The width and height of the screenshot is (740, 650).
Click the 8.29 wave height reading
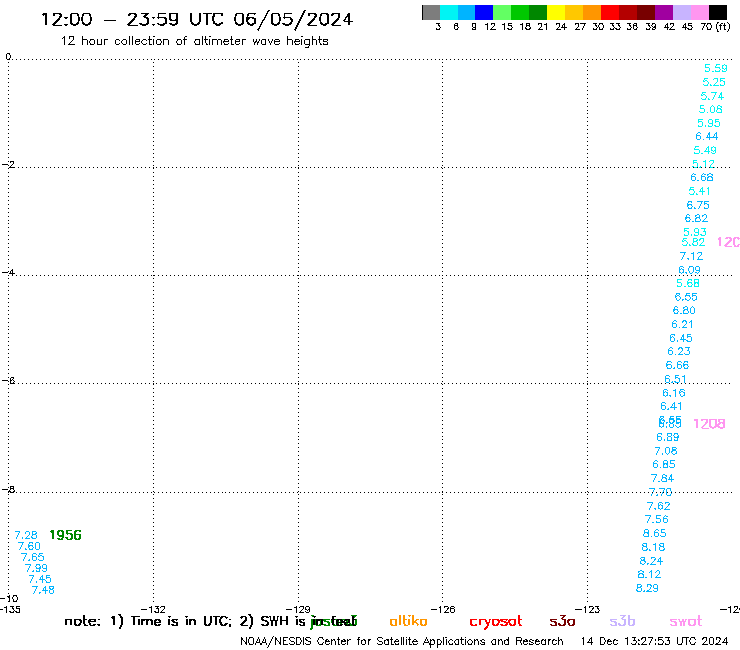[647, 588]
